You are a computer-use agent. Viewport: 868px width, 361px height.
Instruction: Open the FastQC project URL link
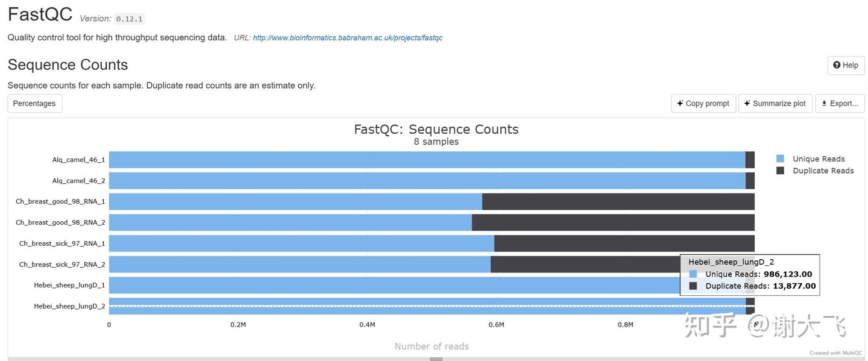(x=348, y=38)
